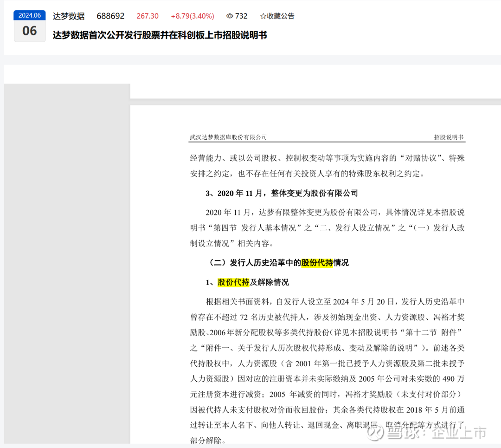Click the line containing 曾存在不超过72名历史被代持人
The image size is (501, 448).
click(327, 317)
